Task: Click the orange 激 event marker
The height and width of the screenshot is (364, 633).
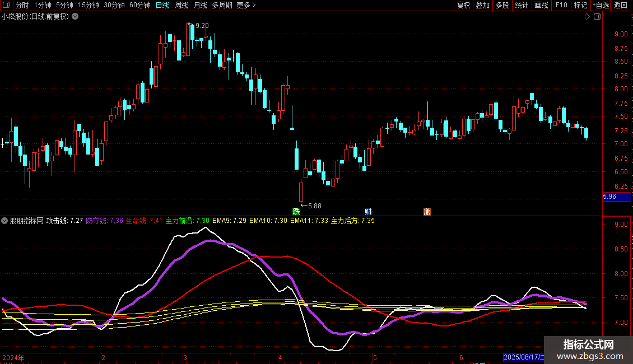Action: click(x=427, y=212)
